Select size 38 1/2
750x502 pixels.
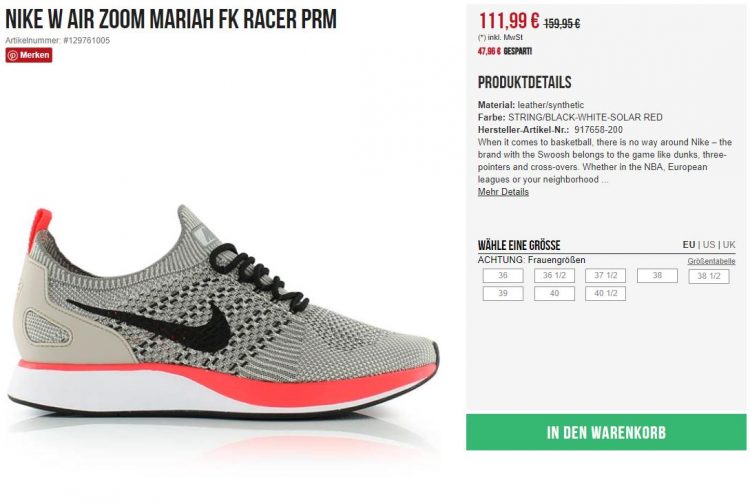[x=709, y=276]
